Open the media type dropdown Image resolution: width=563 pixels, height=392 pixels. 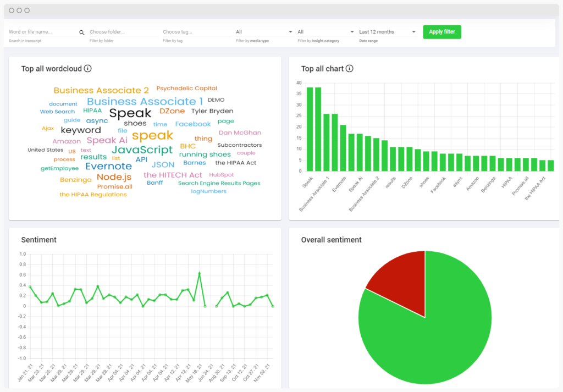(264, 32)
